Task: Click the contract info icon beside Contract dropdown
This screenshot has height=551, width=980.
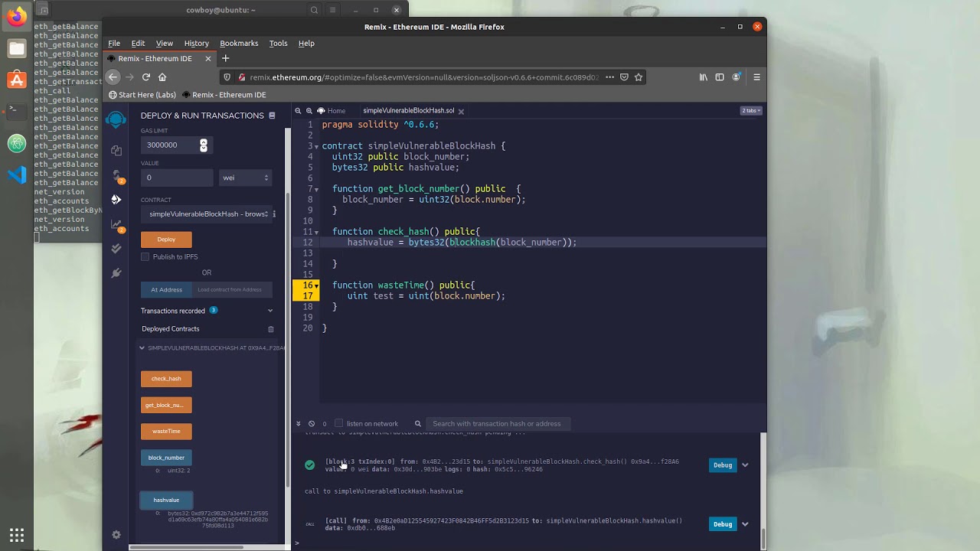Action: click(274, 214)
